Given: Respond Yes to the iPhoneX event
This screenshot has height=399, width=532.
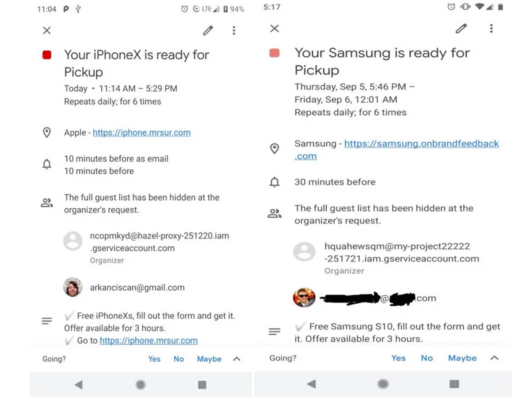Looking at the screenshot, I should point(154,359).
